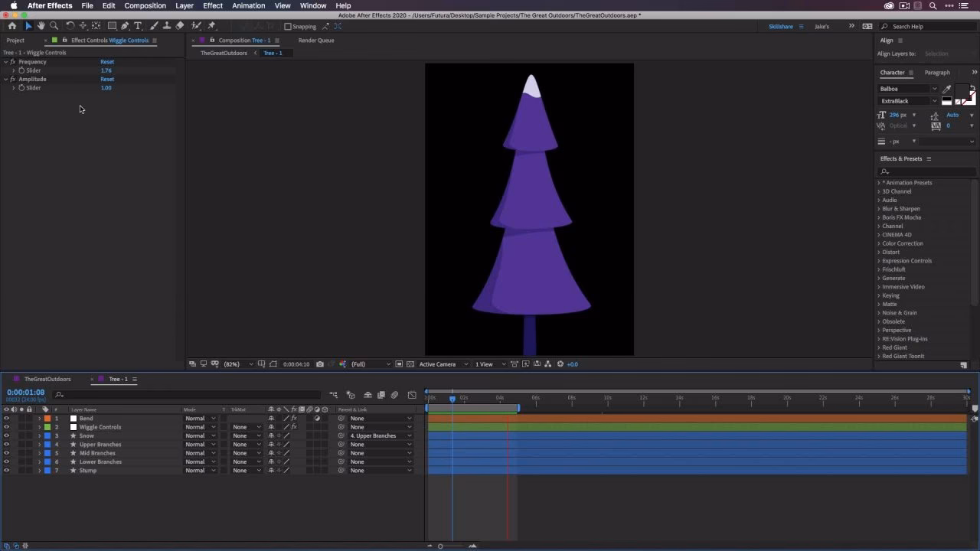
Task: Select the Horizontal Type tool
Action: 138,25
